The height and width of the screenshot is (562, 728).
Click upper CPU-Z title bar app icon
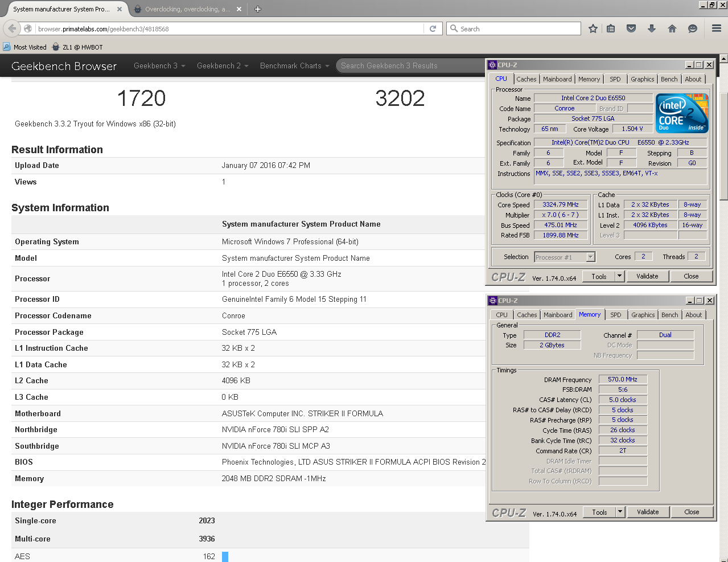[x=492, y=65]
